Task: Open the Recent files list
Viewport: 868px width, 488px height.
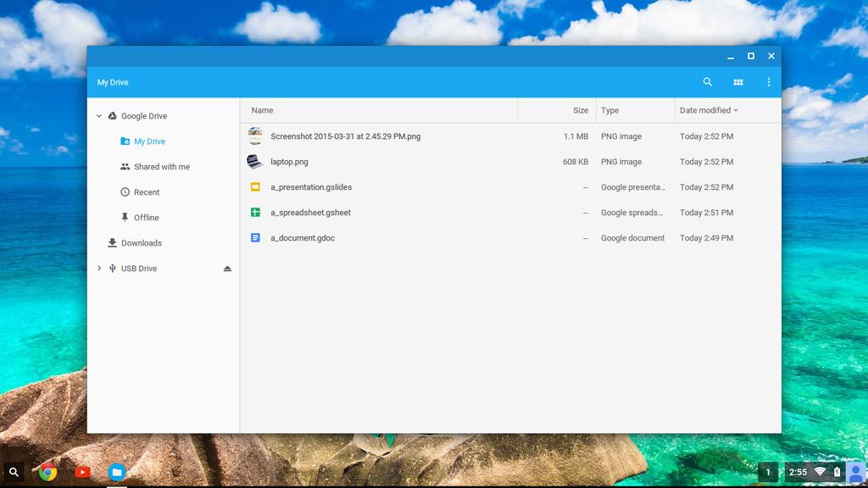Action: click(147, 192)
